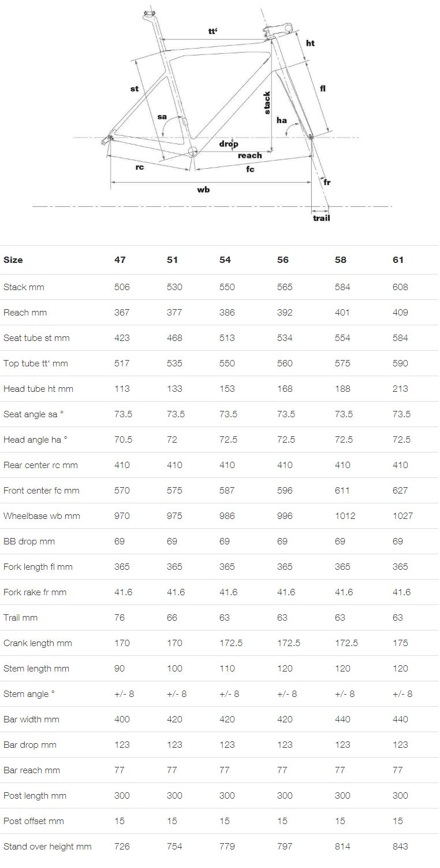440x868 pixels.
Task: Click the 'trail' label below the diagram
Action: tap(321, 218)
